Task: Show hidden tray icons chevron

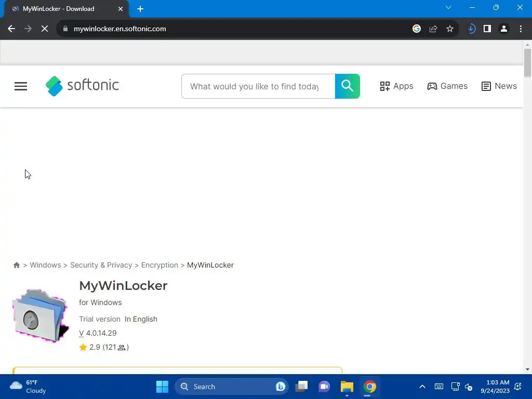Action: tap(422, 387)
